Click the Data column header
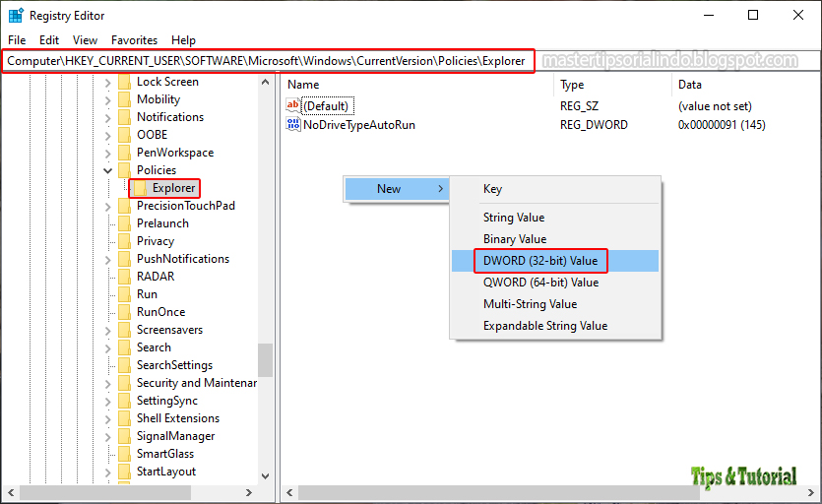The height and width of the screenshot is (504, 822). click(x=746, y=85)
